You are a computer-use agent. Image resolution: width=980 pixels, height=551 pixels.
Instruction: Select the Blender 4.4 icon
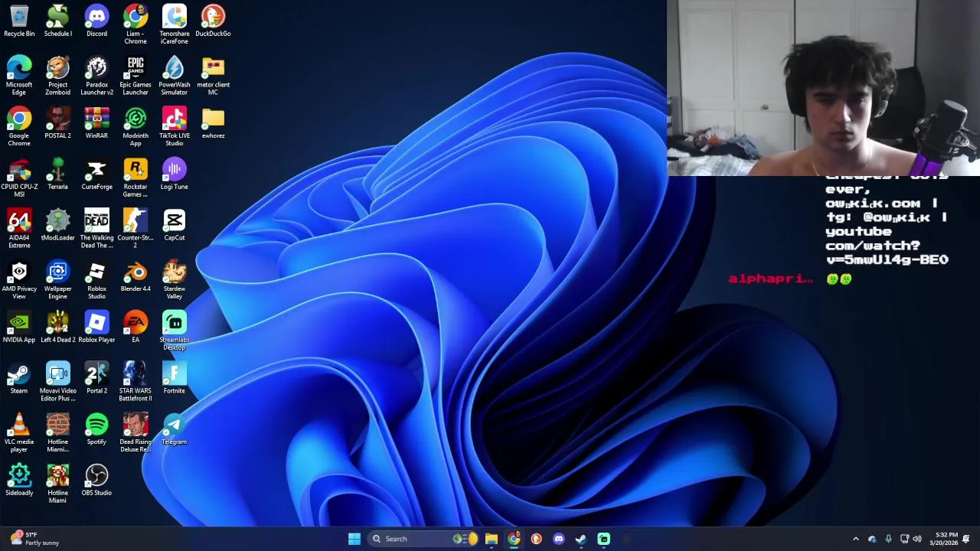136,276
